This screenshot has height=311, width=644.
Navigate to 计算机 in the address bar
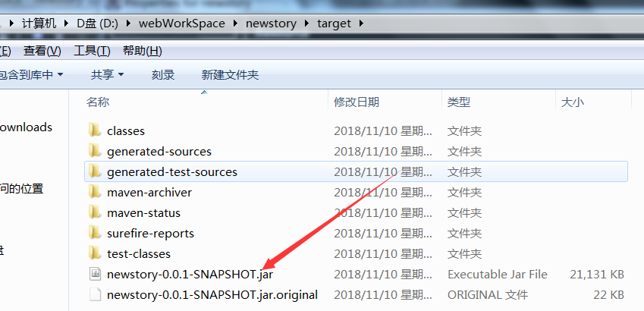point(39,24)
